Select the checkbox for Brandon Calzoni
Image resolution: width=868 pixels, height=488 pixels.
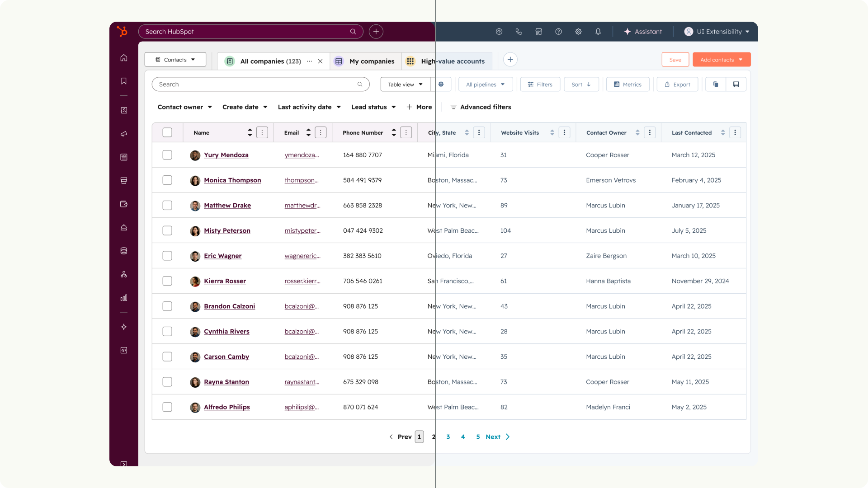tap(167, 306)
